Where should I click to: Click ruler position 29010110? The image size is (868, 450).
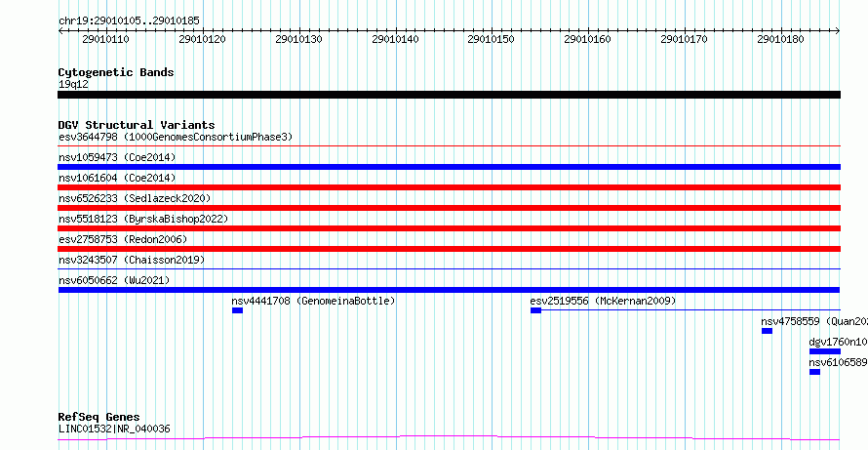[x=105, y=39]
